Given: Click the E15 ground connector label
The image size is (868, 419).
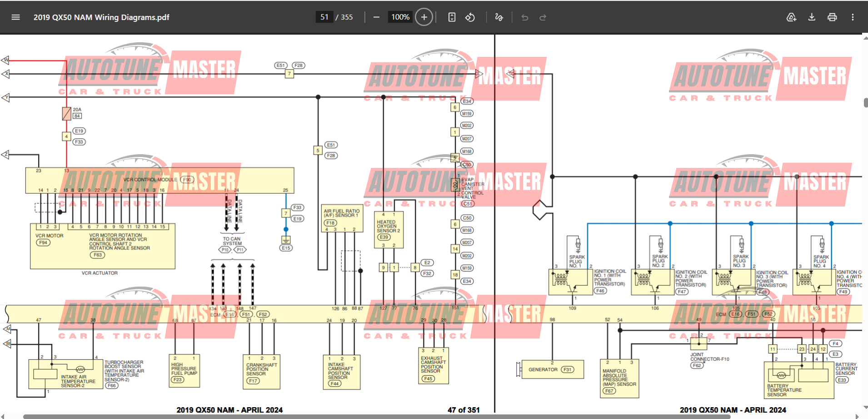Looking at the screenshot, I should [286, 248].
